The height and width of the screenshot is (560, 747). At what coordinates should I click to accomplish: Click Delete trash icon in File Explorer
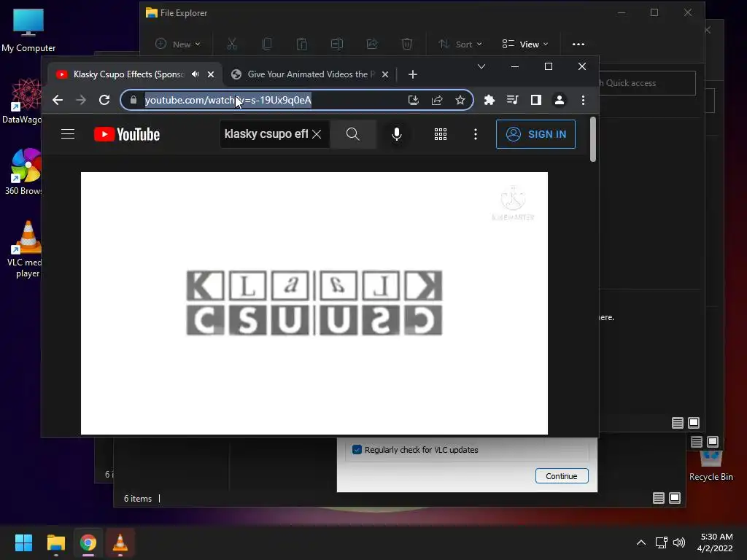(x=407, y=44)
